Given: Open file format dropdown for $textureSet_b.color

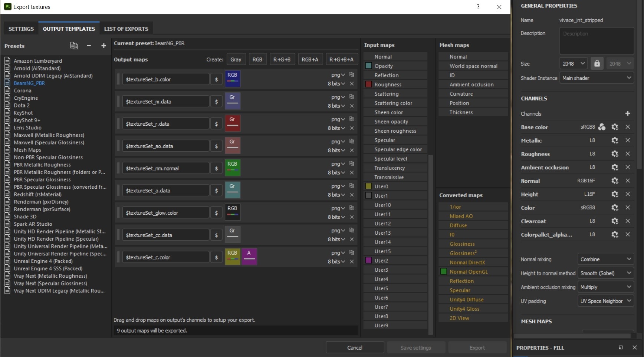Looking at the screenshot, I should pyautogui.click(x=338, y=75).
